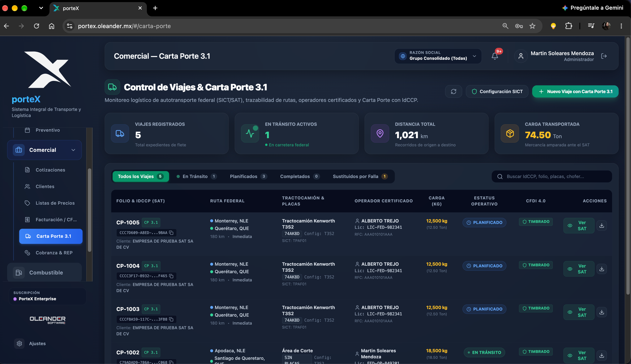
Task: Click the TIMBRADO badge on CP-1004
Action: point(536,265)
